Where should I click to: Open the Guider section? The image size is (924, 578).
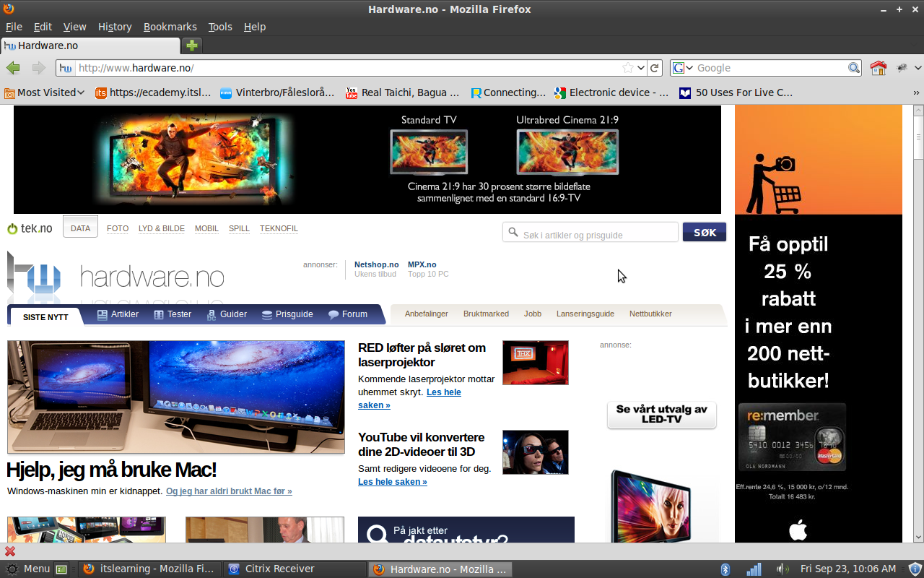coord(227,314)
